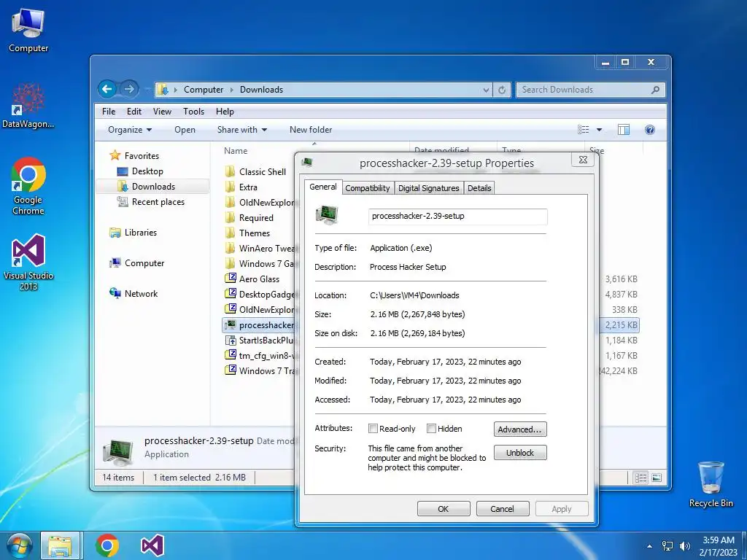The height and width of the screenshot is (560, 747).
Task: Refresh the Downloads folder view
Action: point(502,90)
